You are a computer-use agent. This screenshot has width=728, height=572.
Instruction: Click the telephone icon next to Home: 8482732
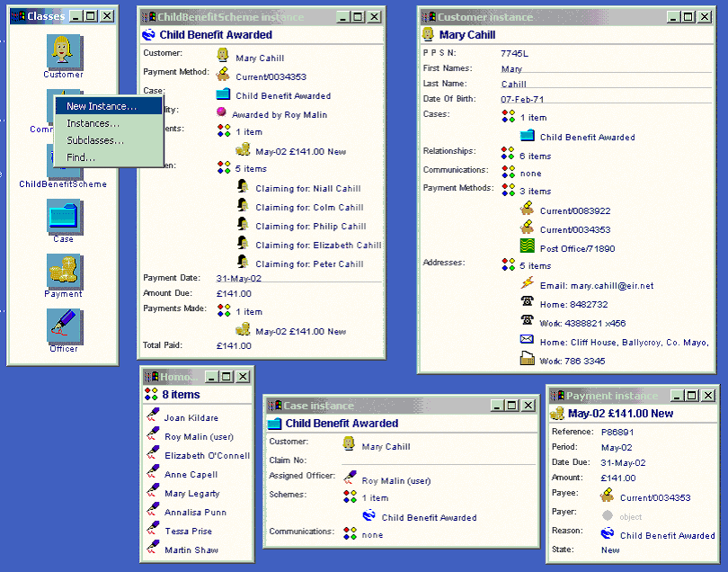coord(528,304)
